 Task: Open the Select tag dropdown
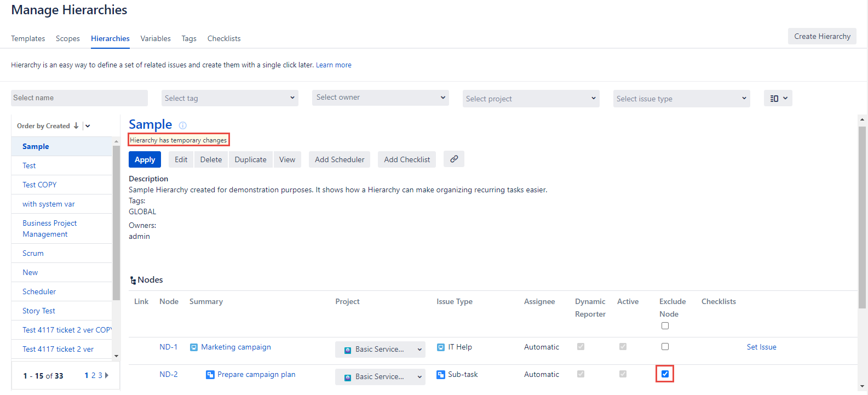point(230,98)
